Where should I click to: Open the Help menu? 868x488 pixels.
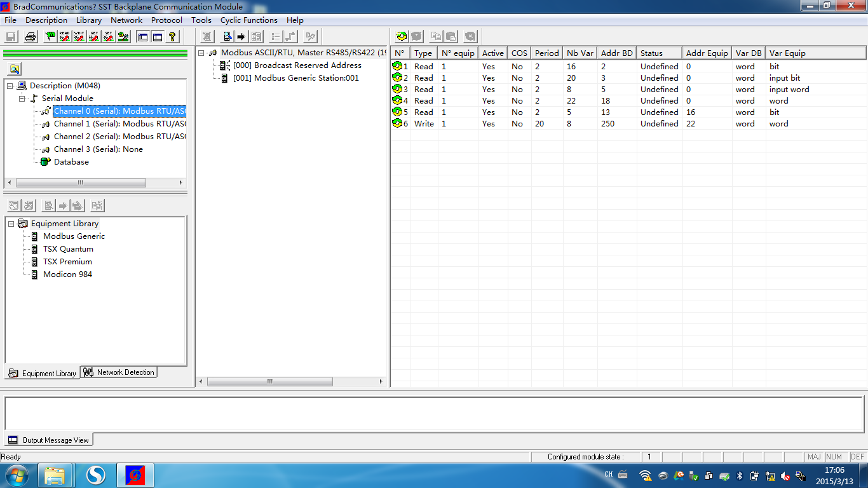[x=295, y=20]
